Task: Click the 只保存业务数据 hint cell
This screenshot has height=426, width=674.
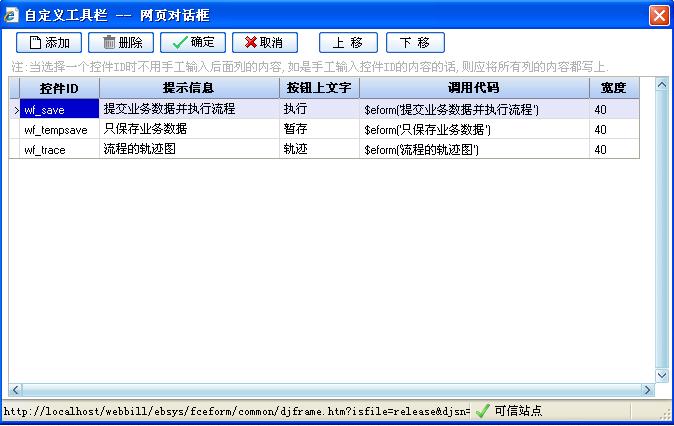Action: [x=189, y=129]
